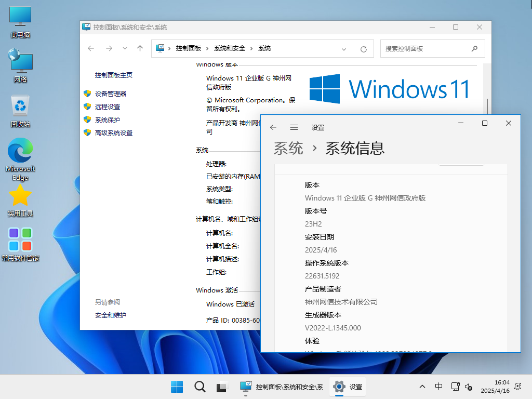Select 控制面板 breadcrumb segment
Screen dimensions: 532x399
pos(188,48)
